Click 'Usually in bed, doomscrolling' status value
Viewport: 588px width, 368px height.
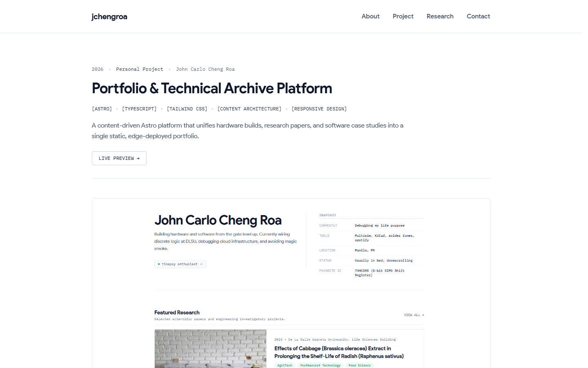click(x=384, y=260)
